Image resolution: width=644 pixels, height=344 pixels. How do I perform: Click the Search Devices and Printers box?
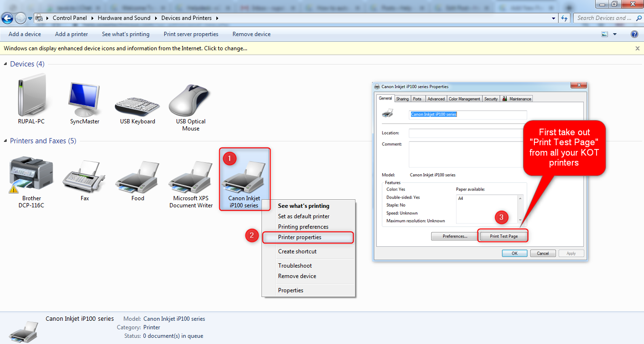pyautogui.click(x=607, y=18)
